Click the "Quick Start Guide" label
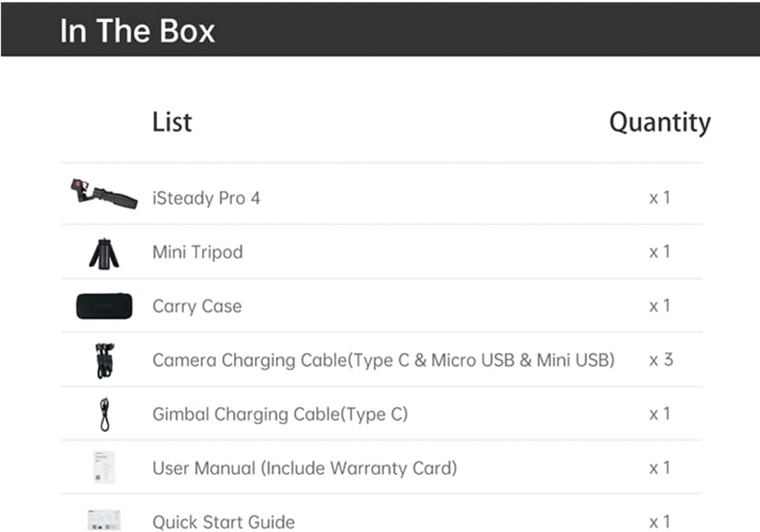Screen dimensions: 760x532 pyautogui.click(x=224, y=521)
